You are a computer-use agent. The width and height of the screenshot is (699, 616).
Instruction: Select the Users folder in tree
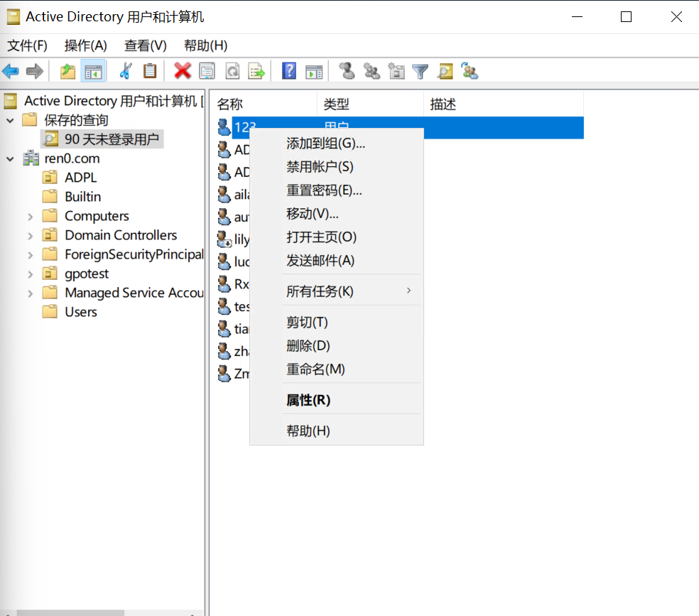click(80, 312)
